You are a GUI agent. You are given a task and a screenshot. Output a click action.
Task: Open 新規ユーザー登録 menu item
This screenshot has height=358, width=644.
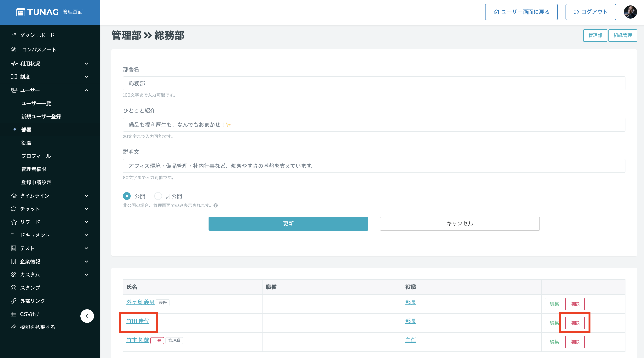click(x=41, y=117)
